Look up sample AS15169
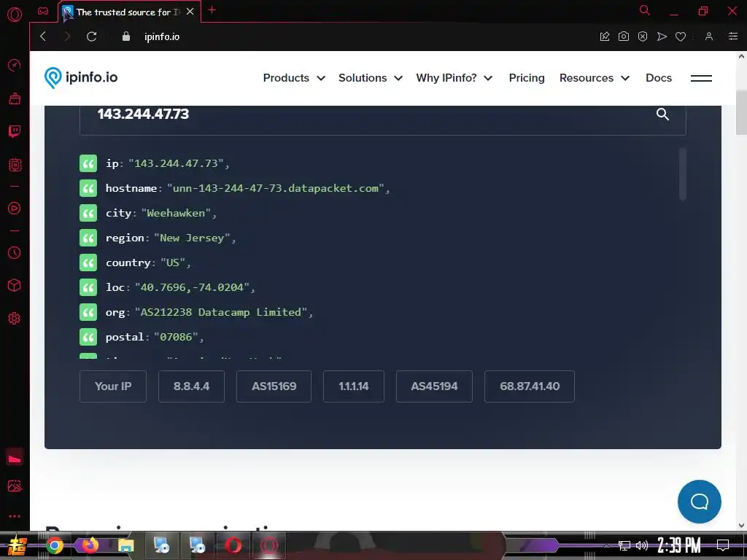 [274, 386]
